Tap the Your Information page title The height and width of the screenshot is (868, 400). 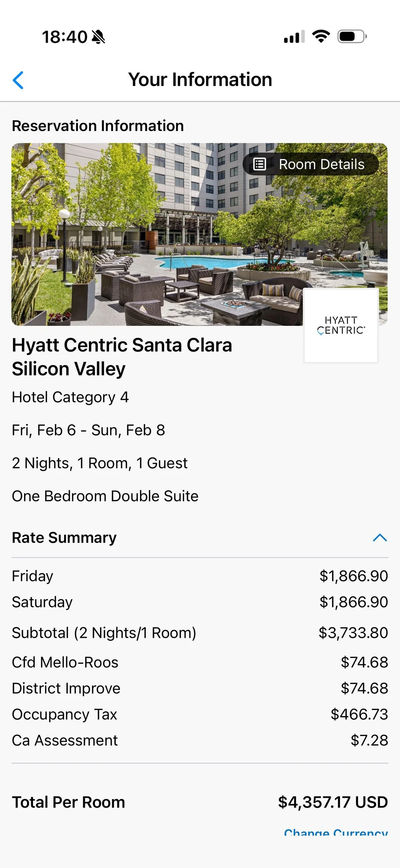click(200, 80)
